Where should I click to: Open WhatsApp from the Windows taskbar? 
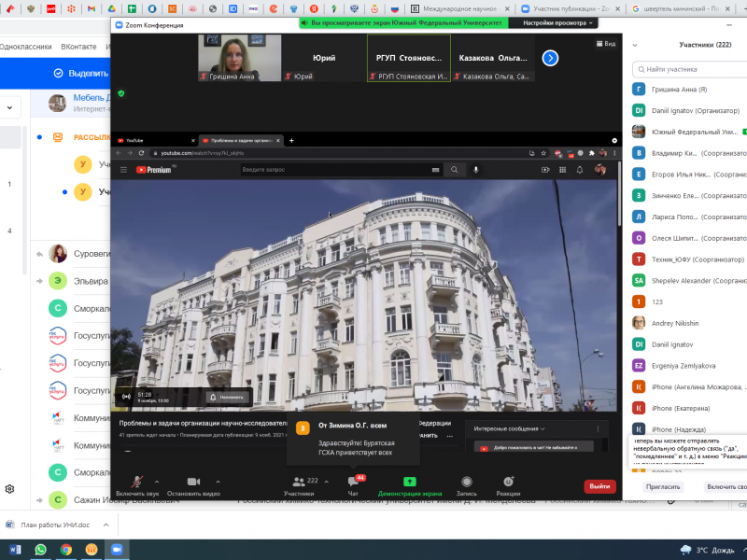[41, 550]
